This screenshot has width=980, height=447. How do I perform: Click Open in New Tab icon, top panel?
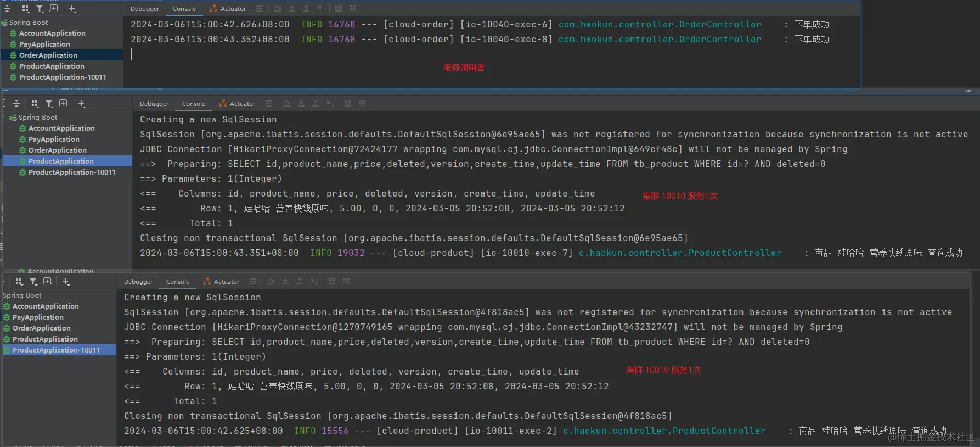click(x=54, y=9)
